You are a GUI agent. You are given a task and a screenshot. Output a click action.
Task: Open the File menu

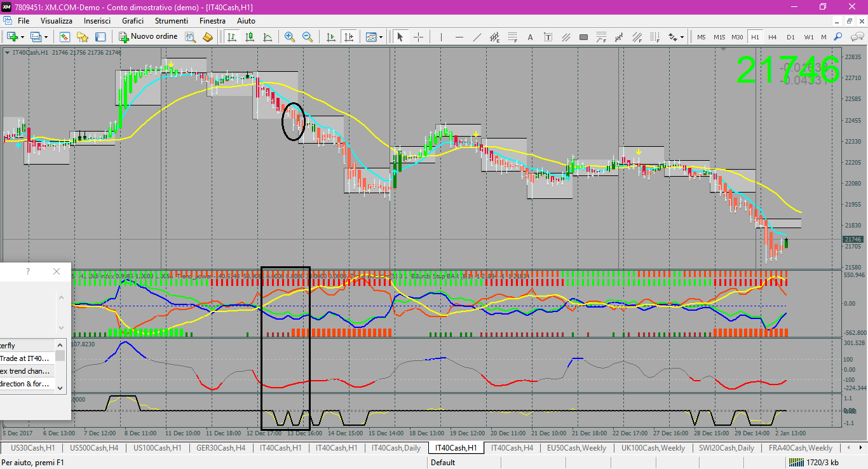(x=24, y=21)
